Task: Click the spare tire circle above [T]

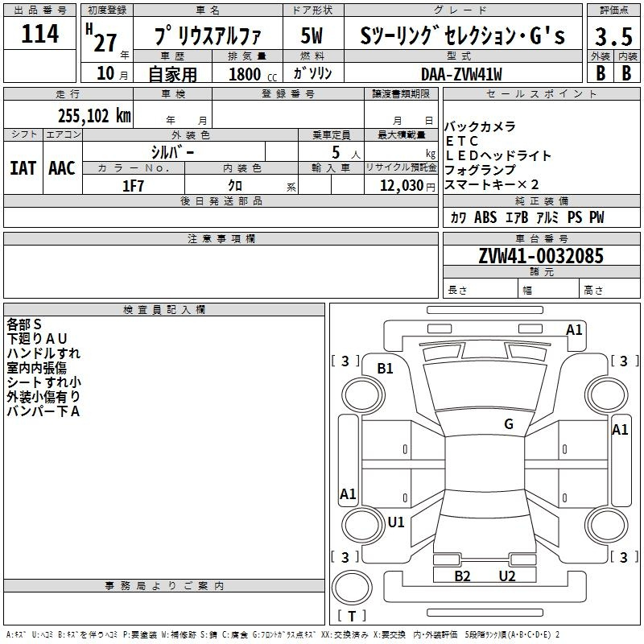Action: tap(352, 587)
